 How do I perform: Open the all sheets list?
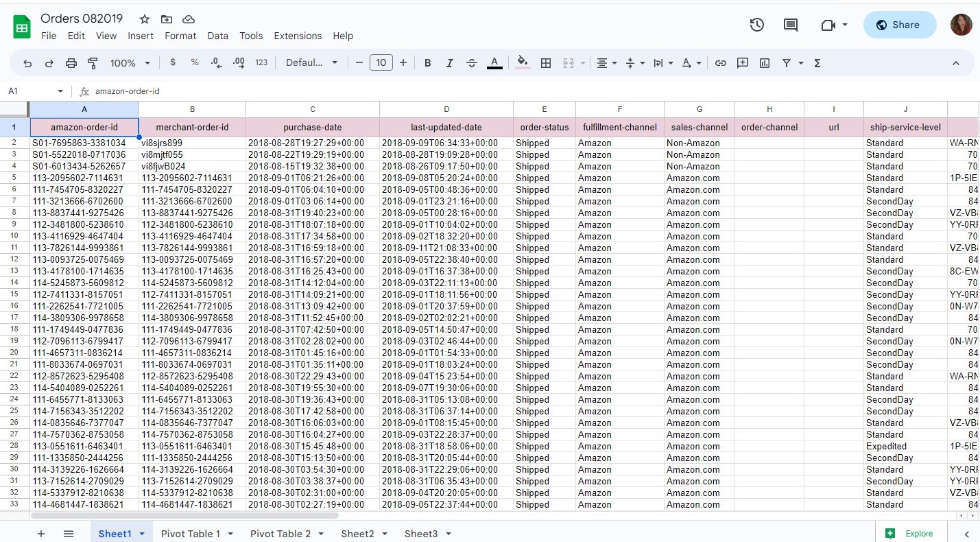[x=69, y=534]
